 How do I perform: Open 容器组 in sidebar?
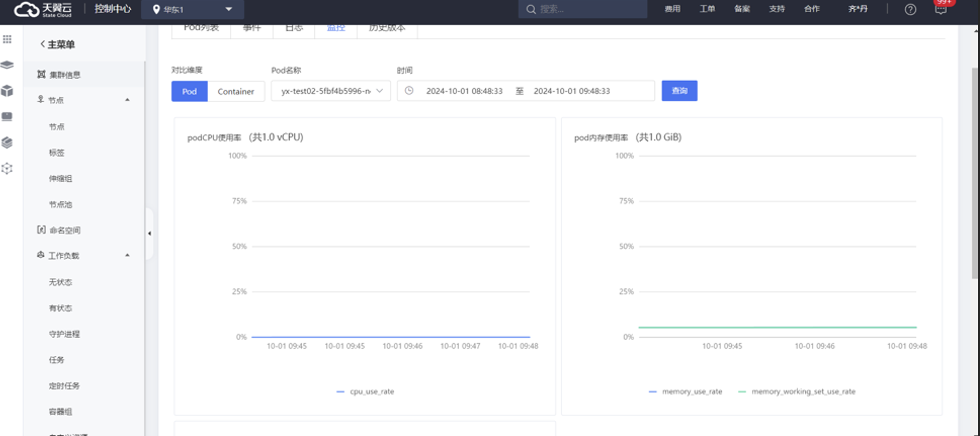point(60,412)
